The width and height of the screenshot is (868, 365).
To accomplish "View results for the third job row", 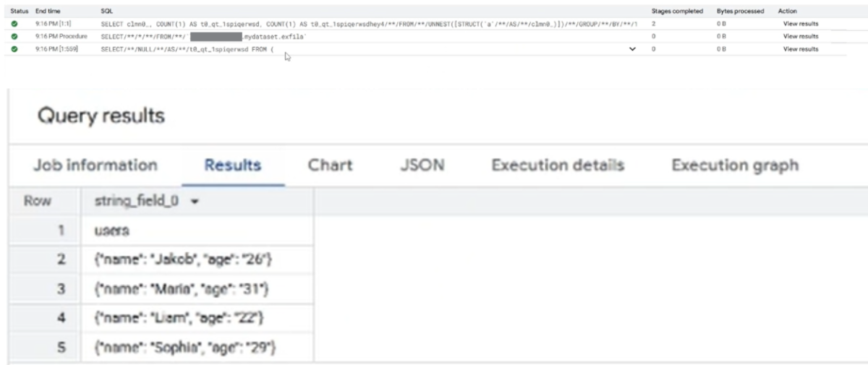I will tap(801, 49).
